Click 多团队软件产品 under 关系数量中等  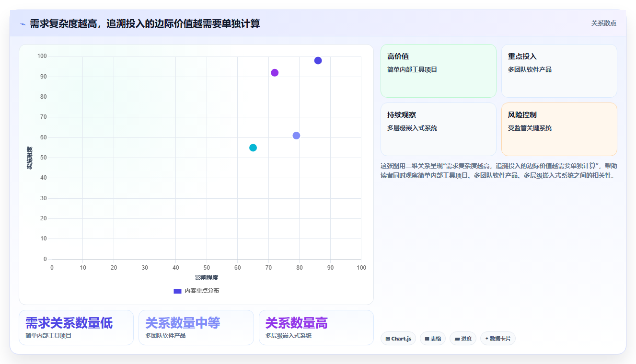165,336
